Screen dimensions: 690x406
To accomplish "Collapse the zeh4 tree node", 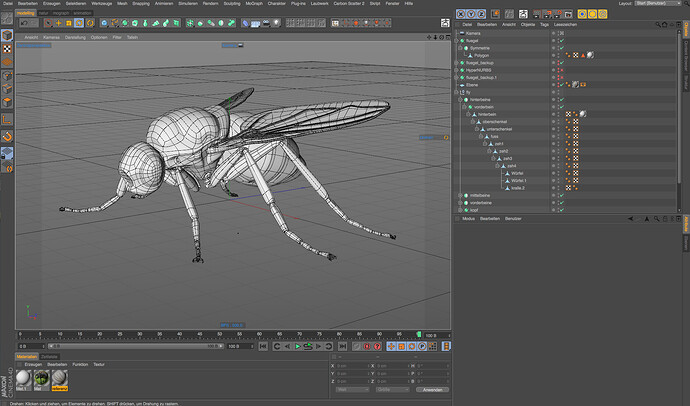I will point(497,166).
